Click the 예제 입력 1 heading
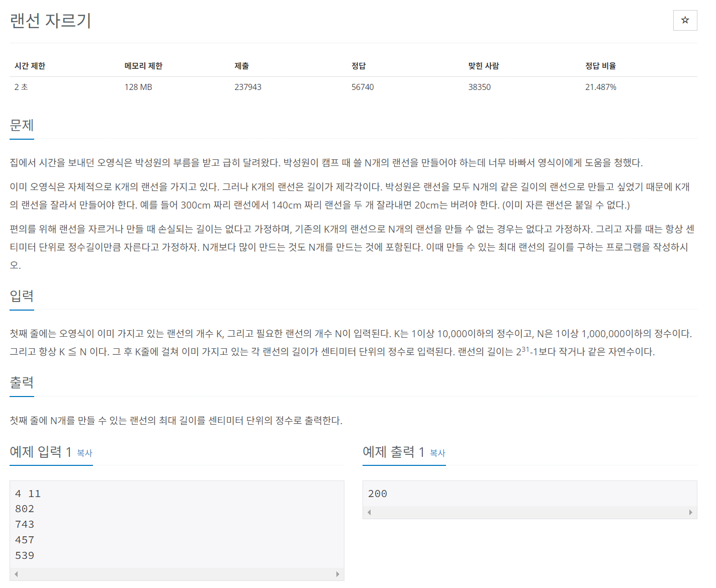Screen dimensions: 716x588 click(40, 452)
